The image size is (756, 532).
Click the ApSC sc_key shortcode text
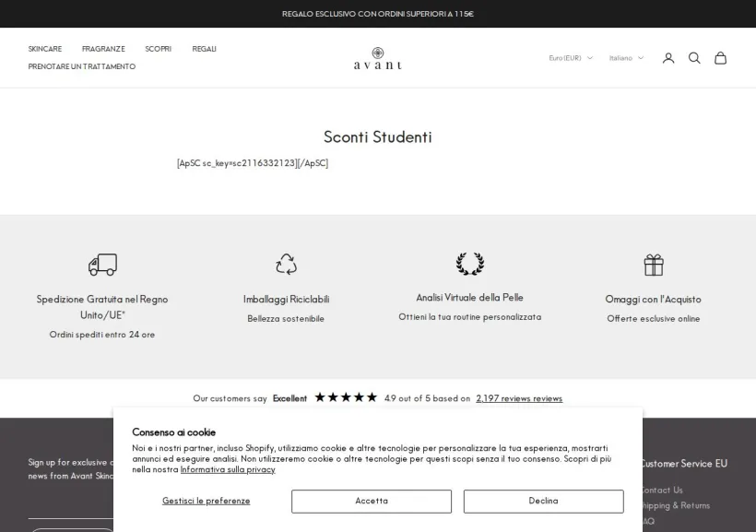(x=253, y=163)
